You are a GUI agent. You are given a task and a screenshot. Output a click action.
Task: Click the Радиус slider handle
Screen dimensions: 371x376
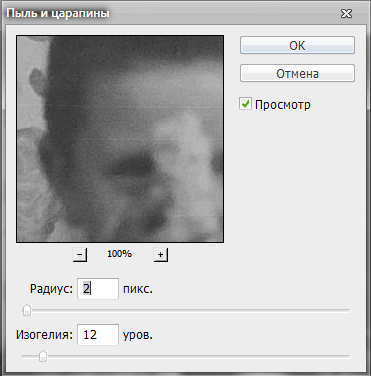(27, 310)
